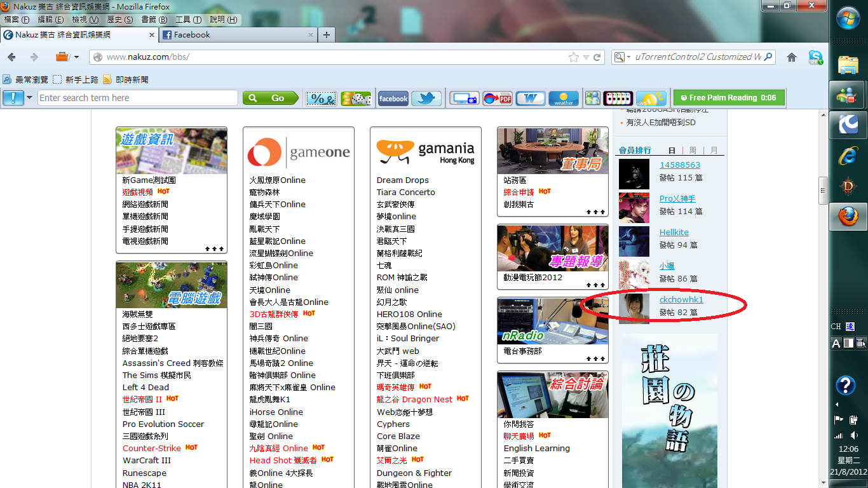
Task: Open the Facebook toolbar shortcut
Action: click(x=393, y=98)
